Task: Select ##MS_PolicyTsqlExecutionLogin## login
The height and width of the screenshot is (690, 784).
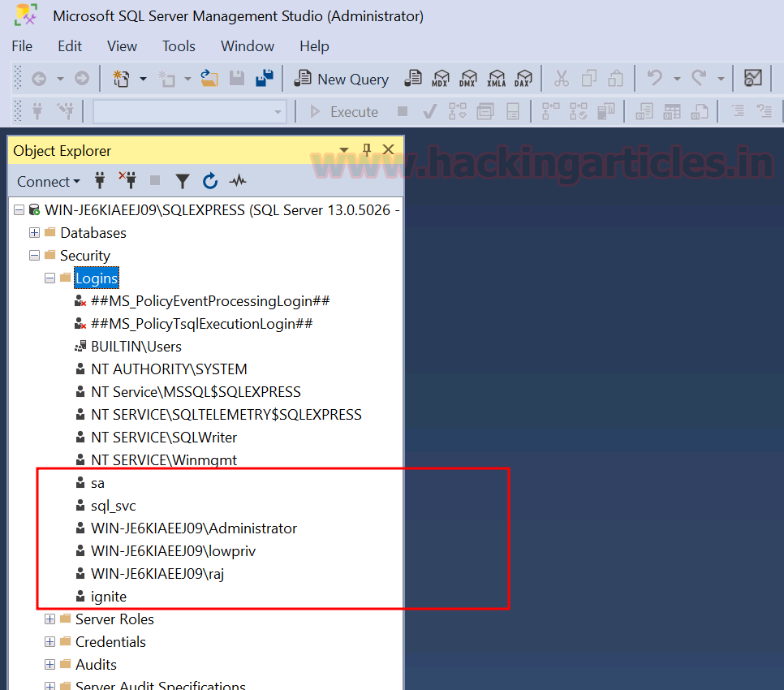Action: 202,324
